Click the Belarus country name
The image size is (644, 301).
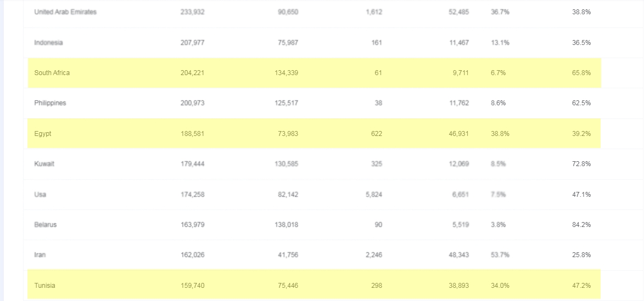(x=45, y=225)
